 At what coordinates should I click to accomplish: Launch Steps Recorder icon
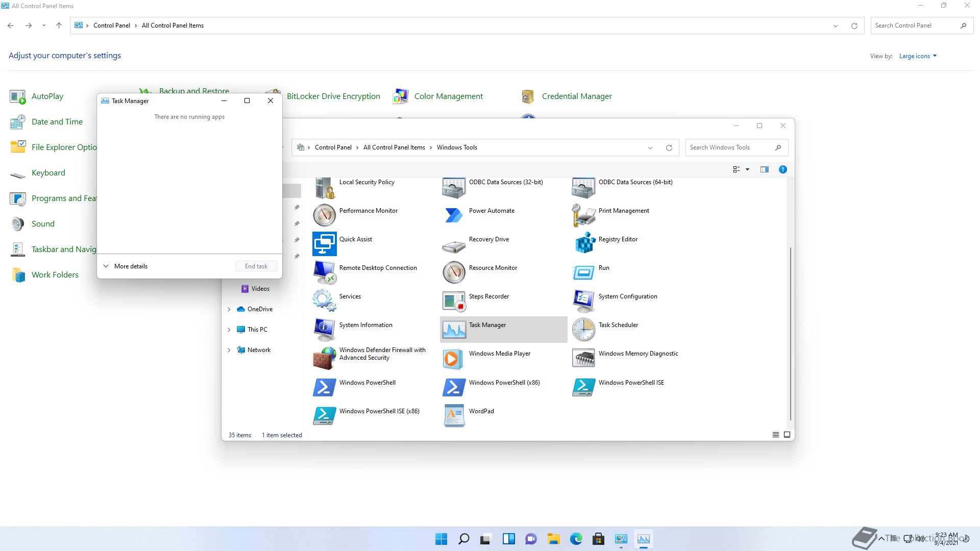(x=454, y=301)
